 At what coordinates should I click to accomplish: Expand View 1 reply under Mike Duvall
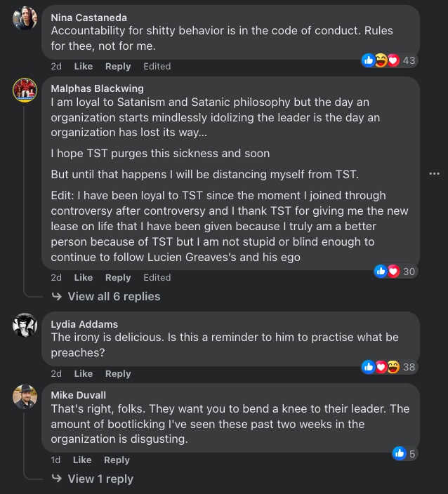100,479
